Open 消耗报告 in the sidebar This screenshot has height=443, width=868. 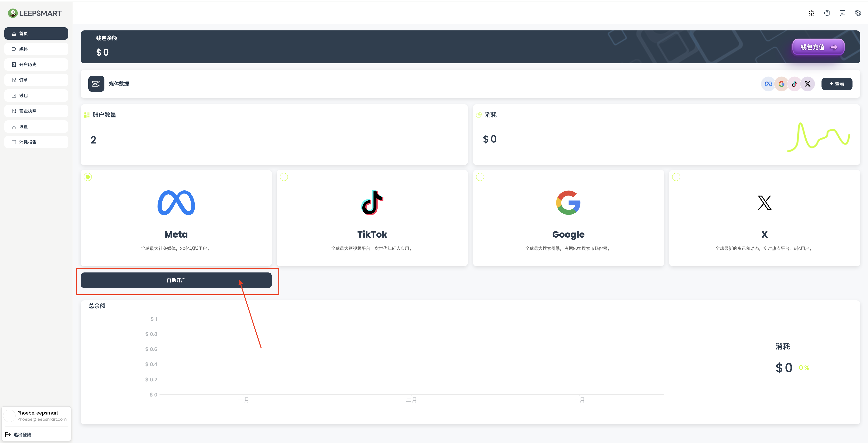[36, 142]
